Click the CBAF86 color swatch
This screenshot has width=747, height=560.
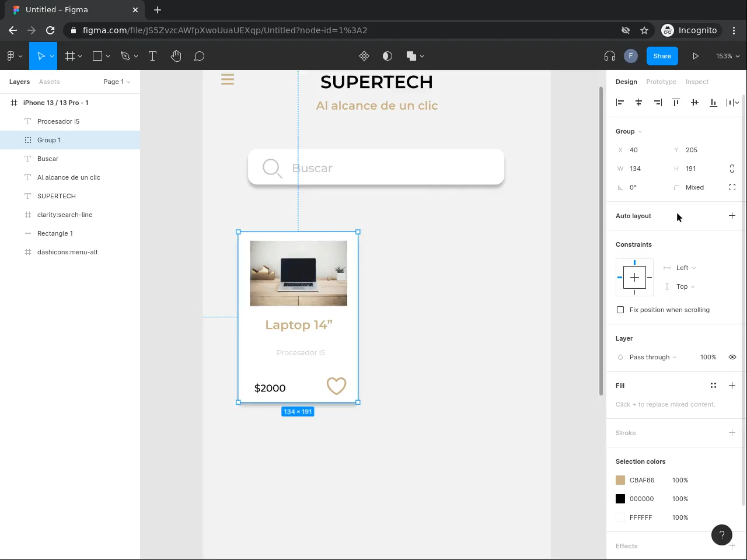pyautogui.click(x=620, y=480)
